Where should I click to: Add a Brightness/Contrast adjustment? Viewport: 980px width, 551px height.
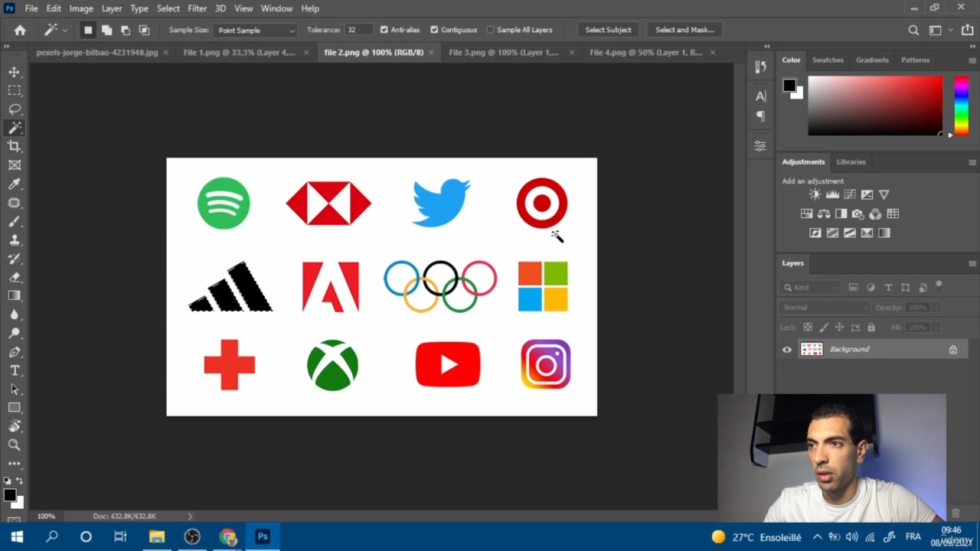click(815, 194)
